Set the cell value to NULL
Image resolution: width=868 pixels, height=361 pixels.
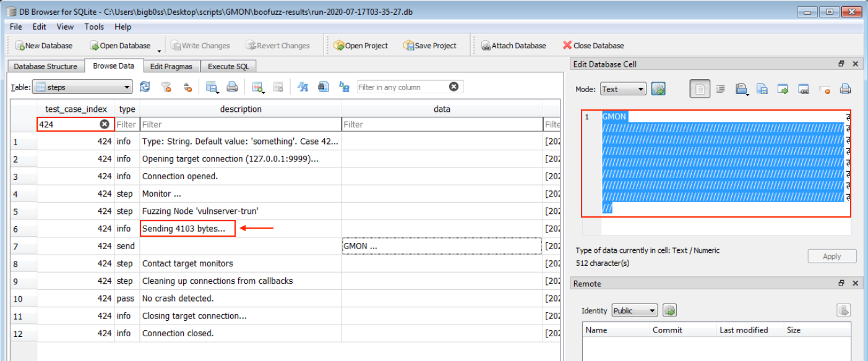(x=824, y=88)
